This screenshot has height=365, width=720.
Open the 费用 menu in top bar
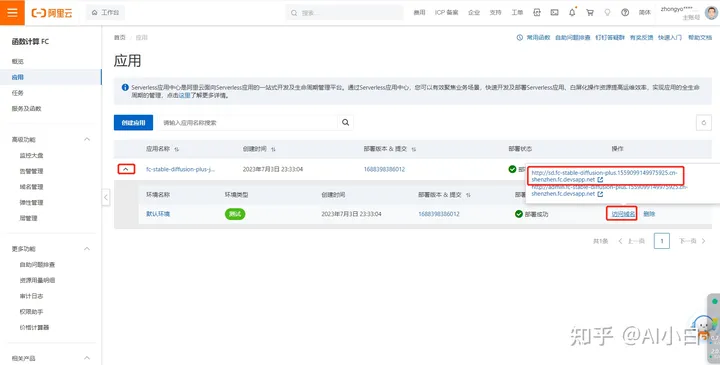click(419, 13)
